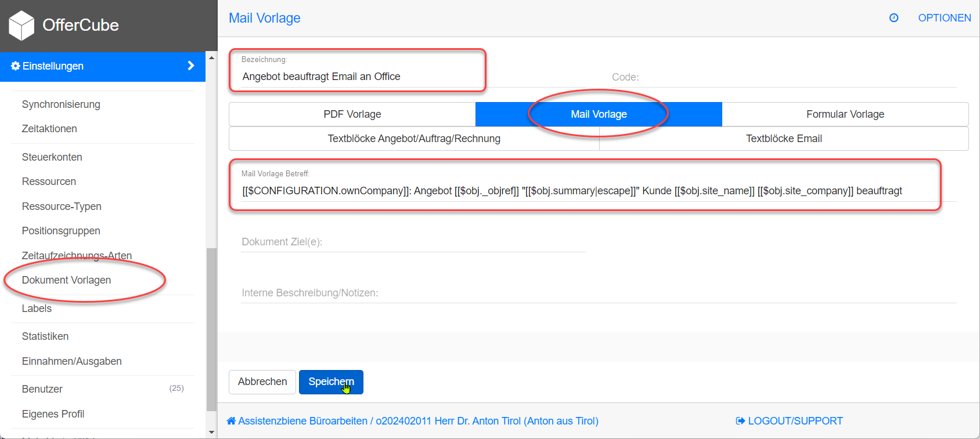The height and width of the screenshot is (439, 980).
Task: Edit the Mail Vorlage Betreff field
Action: point(599,191)
